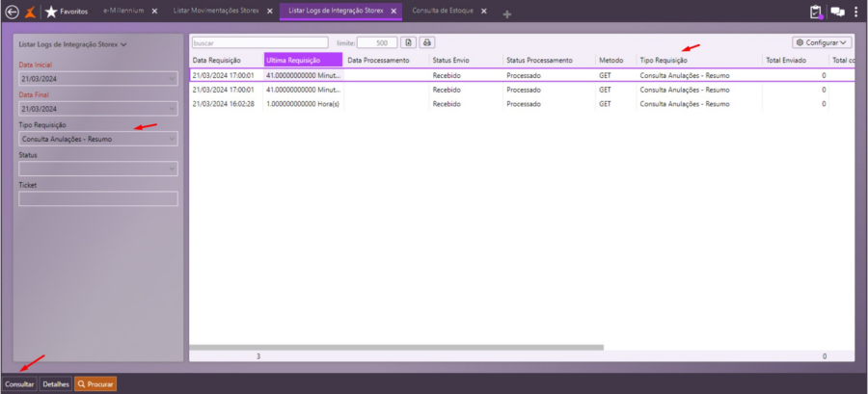868x394 pixels.
Task: Click the buscar search field
Action: [259, 42]
